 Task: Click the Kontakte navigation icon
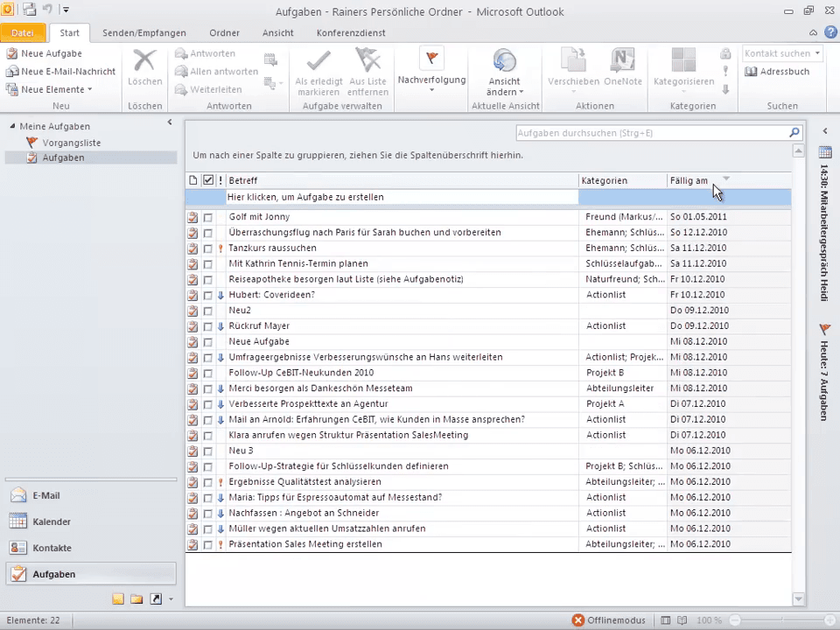tap(18, 548)
